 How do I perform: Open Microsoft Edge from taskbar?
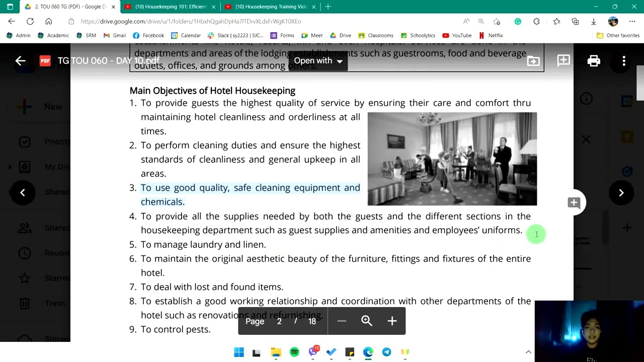point(368,352)
